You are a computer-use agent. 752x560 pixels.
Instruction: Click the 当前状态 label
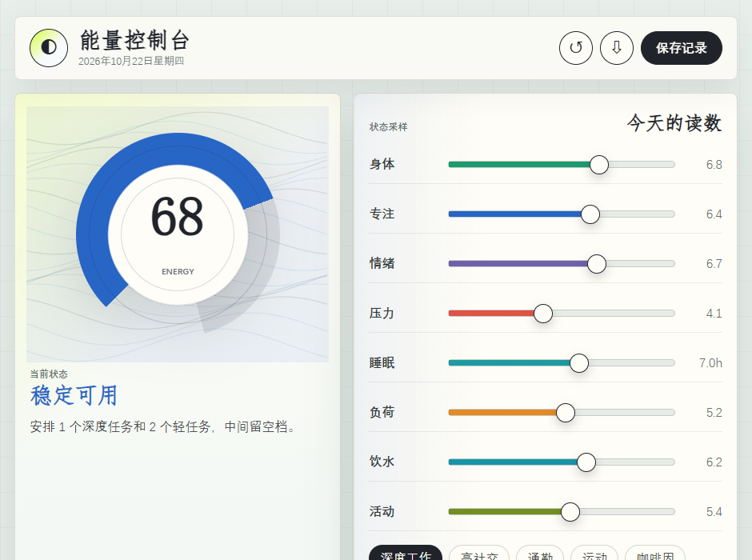pos(49,374)
